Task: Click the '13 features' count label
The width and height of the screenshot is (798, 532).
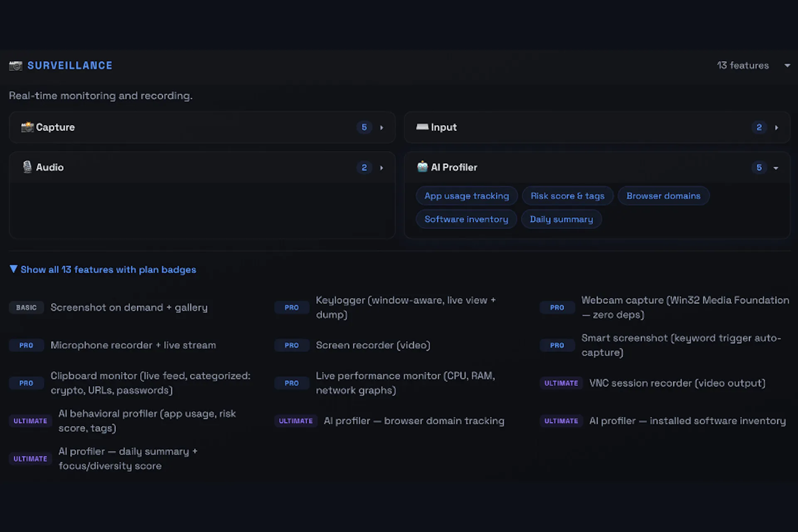Action: (743, 66)
